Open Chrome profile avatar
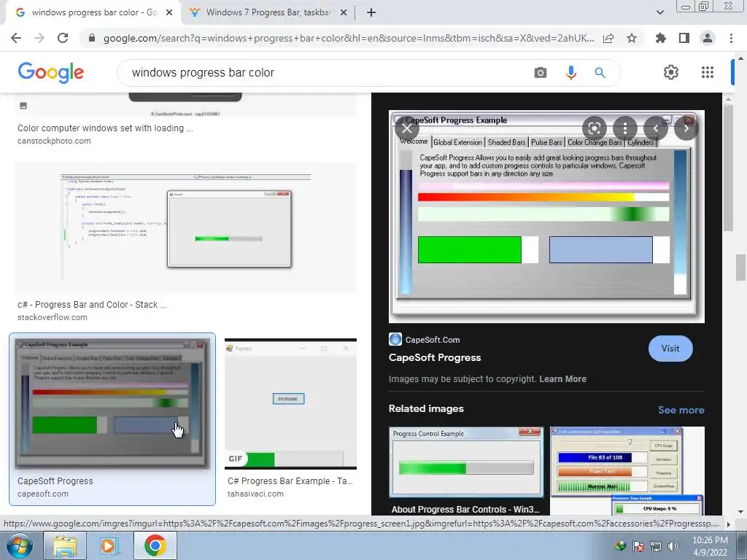 [708, 38]
